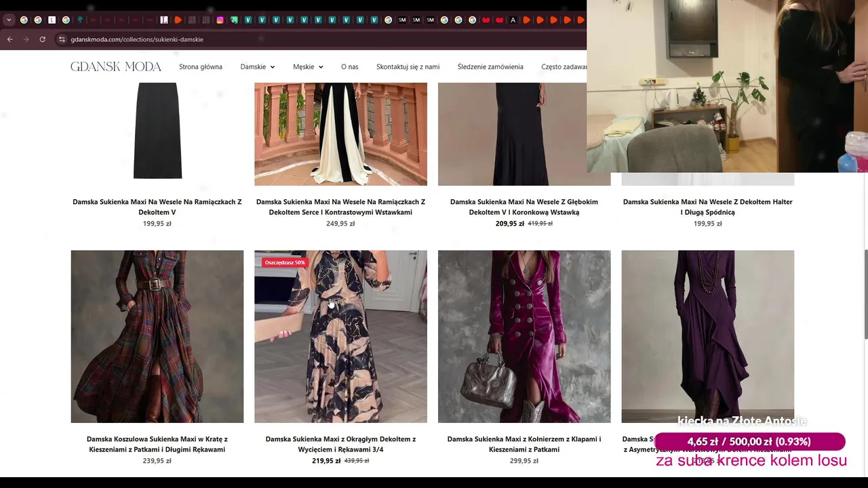Viewport: 868px width, 488px height.
Task: Open the magenta velvet double-breasted dress image
Action: 524,336
